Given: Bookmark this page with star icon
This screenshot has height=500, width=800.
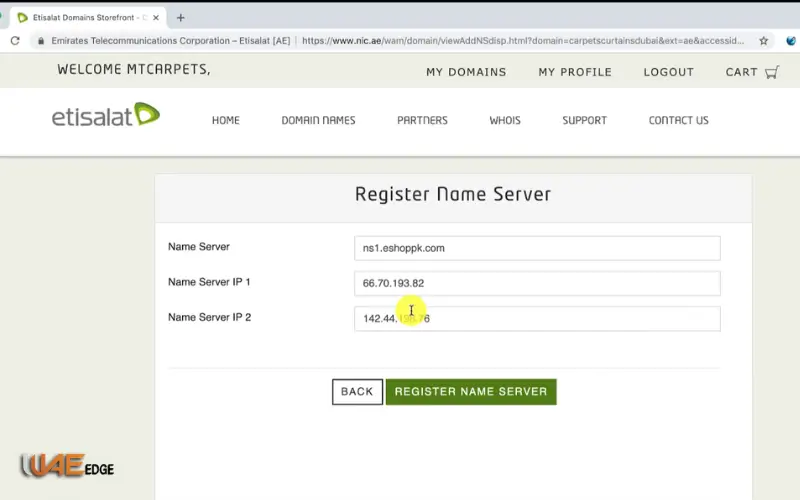Looking at the screenshot, I should point(763,41).
